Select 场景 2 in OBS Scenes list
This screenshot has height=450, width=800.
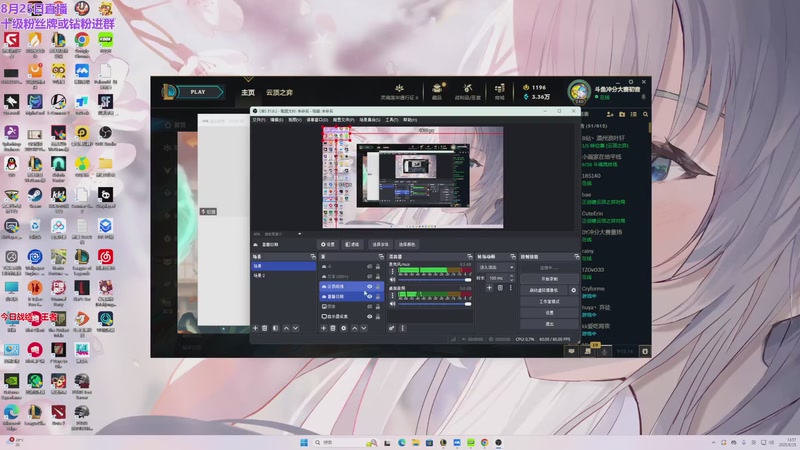tap(283, 276)
